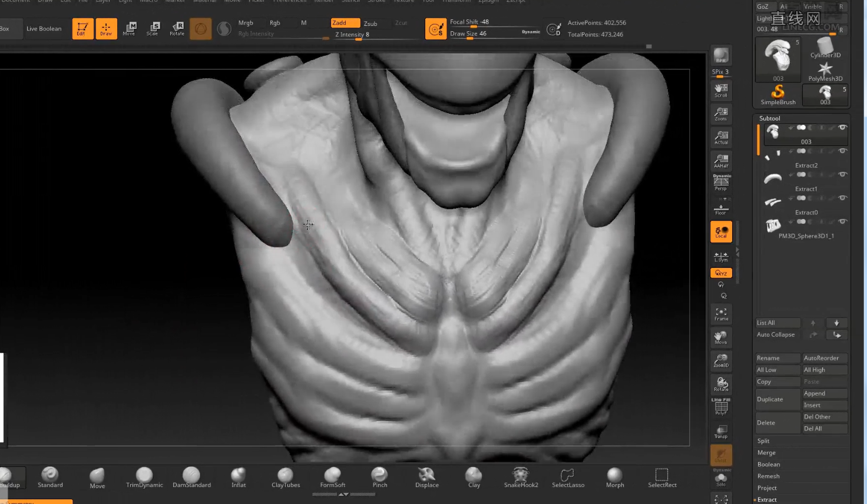Click the Rename subtool button

click(x=778, y=358)
